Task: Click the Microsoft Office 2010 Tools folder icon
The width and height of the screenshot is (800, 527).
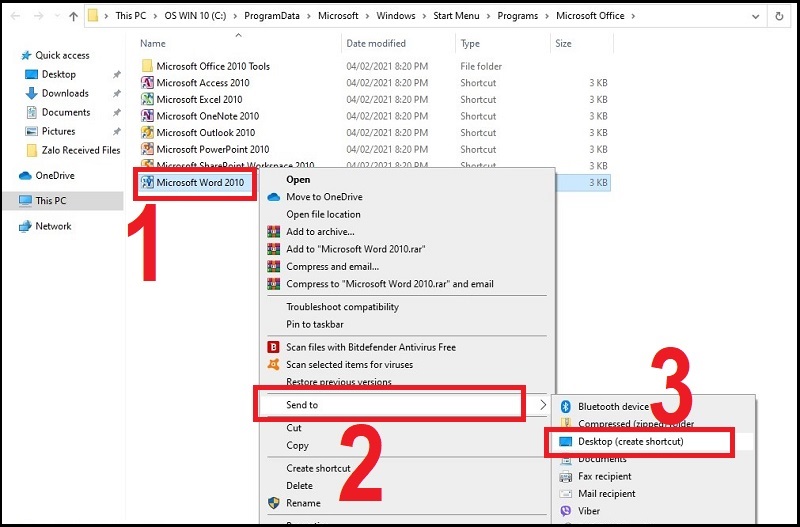Action: point(147,66)
